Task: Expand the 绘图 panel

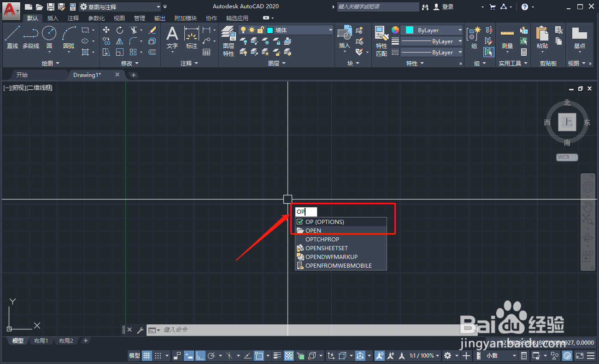Action: point(51,63)
